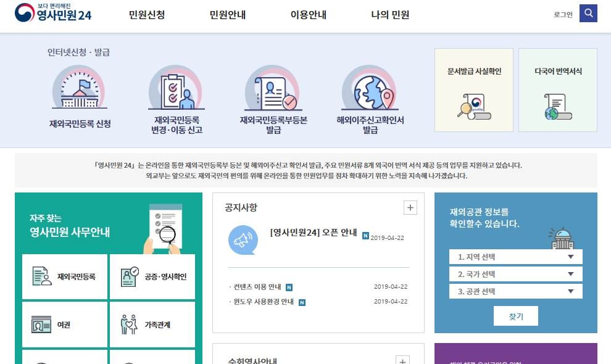611x364 pixels.
Task: Click the 재외국민등록 변경·이동 신고 checklist icon
Action: click(176, 87)
